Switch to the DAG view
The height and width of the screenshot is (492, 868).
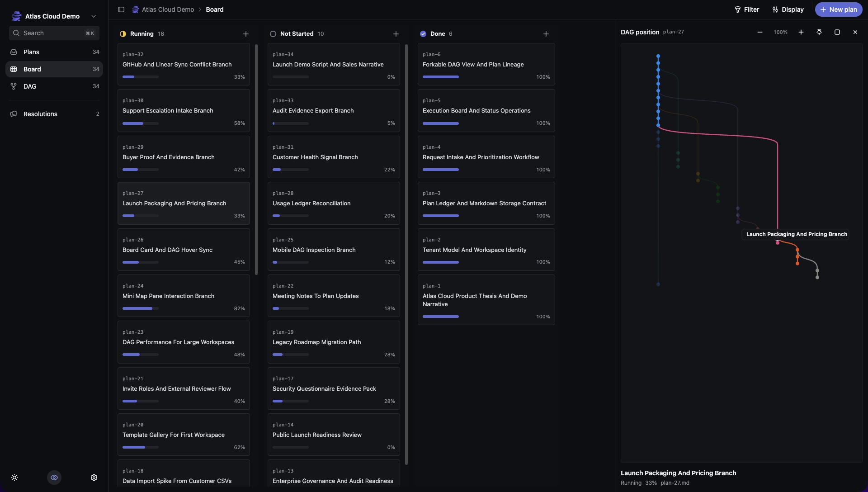54,86
